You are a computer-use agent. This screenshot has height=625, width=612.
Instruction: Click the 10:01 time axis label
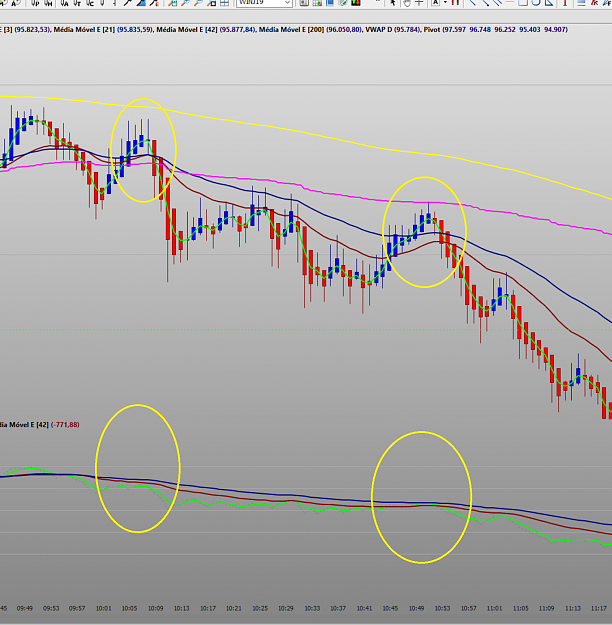click(103, 608)
